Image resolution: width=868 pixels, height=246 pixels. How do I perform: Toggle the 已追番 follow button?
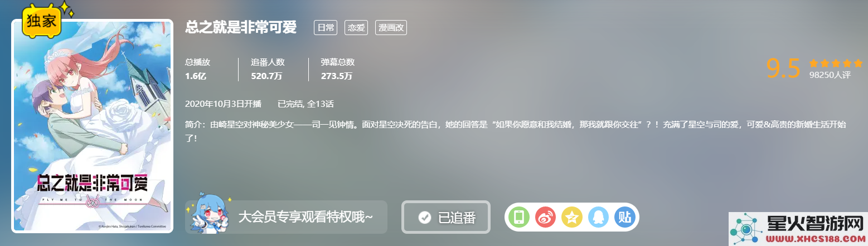point(446,217)
